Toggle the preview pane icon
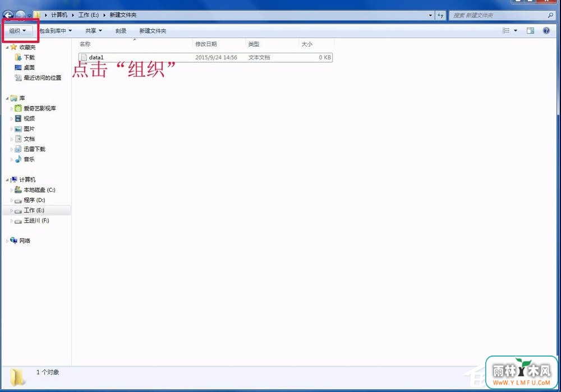The height and width of the screenshot is (392, 561). 530,31
